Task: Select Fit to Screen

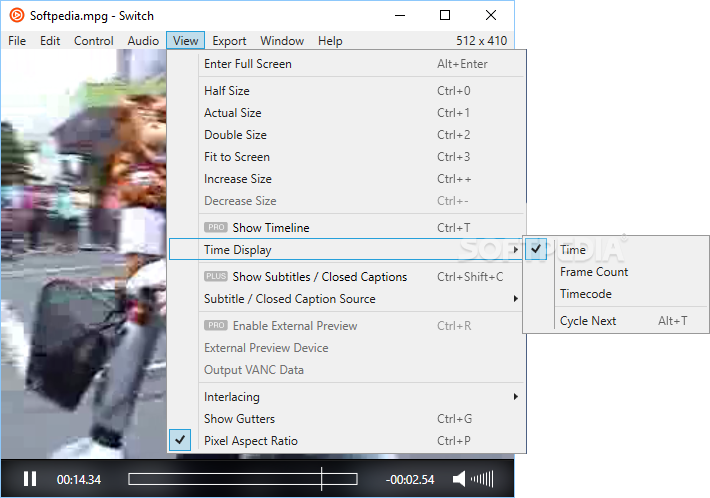Action: coord(347,157)
